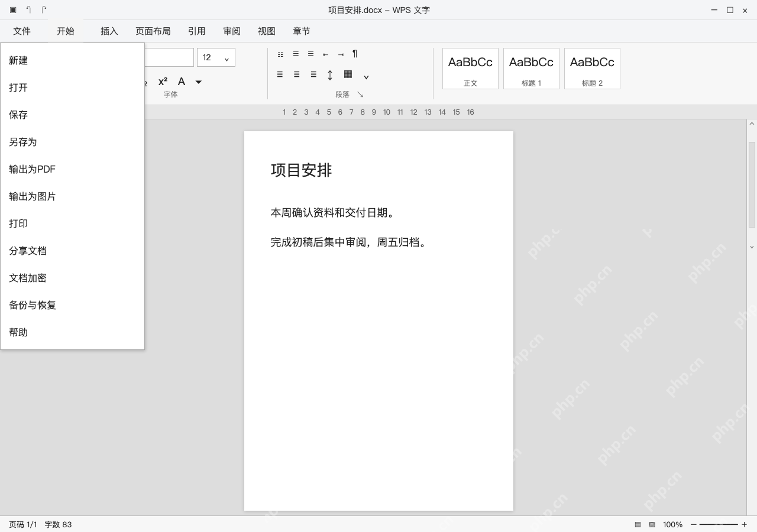Zoom out with the minus button
This screenshot has width=757, height=532.
pos(694,524)
